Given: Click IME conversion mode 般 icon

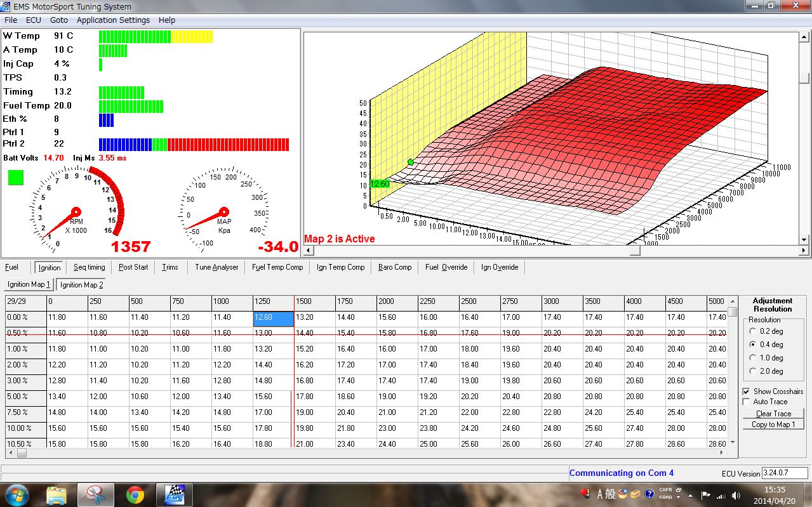Looking at the screenshot, I should tap(611, 494).
